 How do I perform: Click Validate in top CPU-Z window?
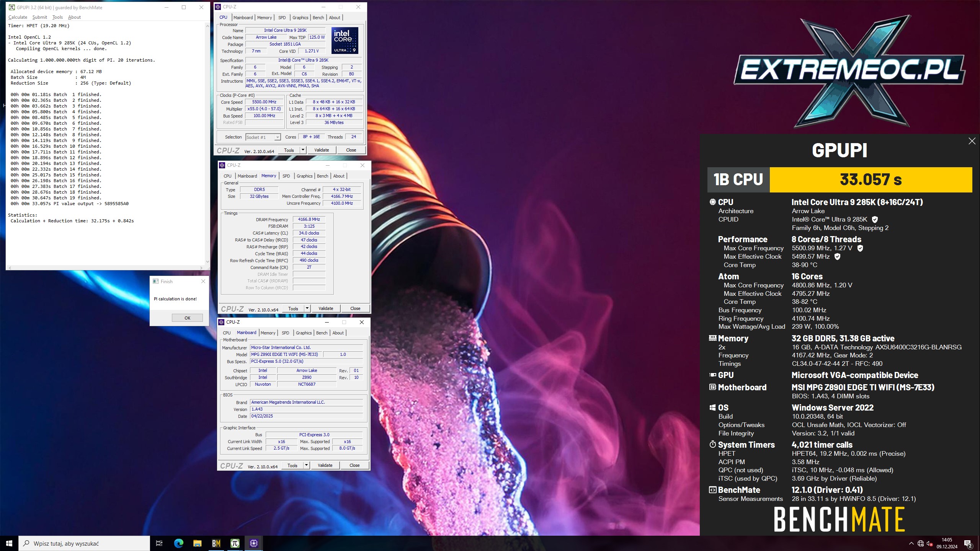(x=322, y=150)
